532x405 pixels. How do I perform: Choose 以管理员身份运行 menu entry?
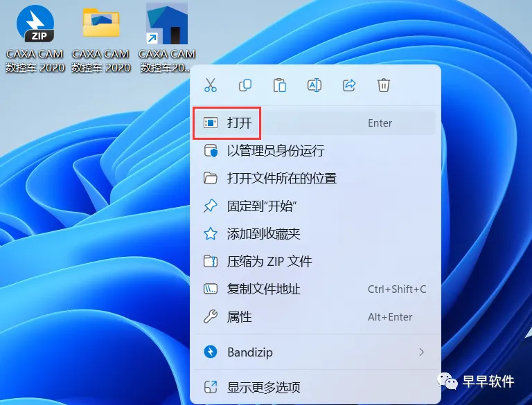315,151
